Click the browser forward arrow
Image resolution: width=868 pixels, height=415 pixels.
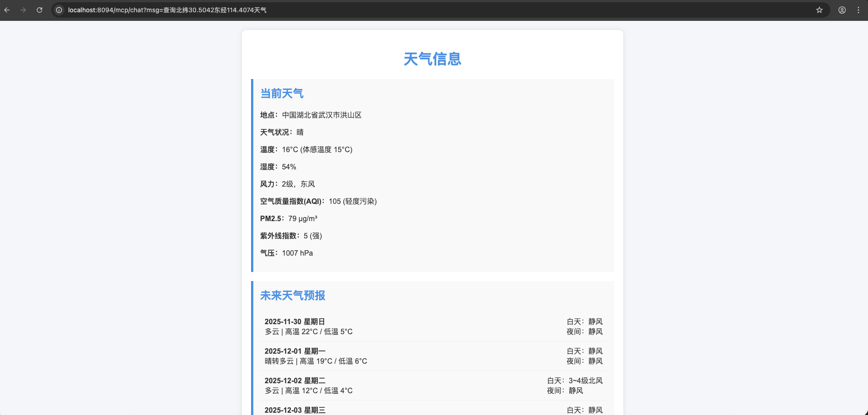pyautogui.click(x=23, y=10)
